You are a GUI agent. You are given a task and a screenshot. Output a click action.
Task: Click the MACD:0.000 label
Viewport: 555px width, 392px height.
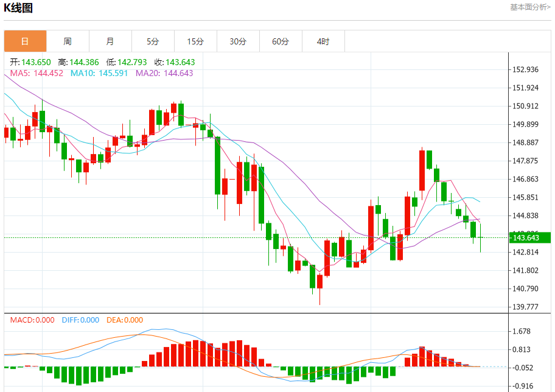32,320
